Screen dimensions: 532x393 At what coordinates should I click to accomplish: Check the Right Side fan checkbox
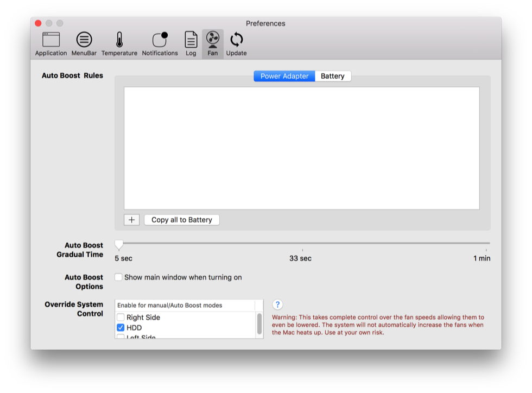(x=121, y=318)
